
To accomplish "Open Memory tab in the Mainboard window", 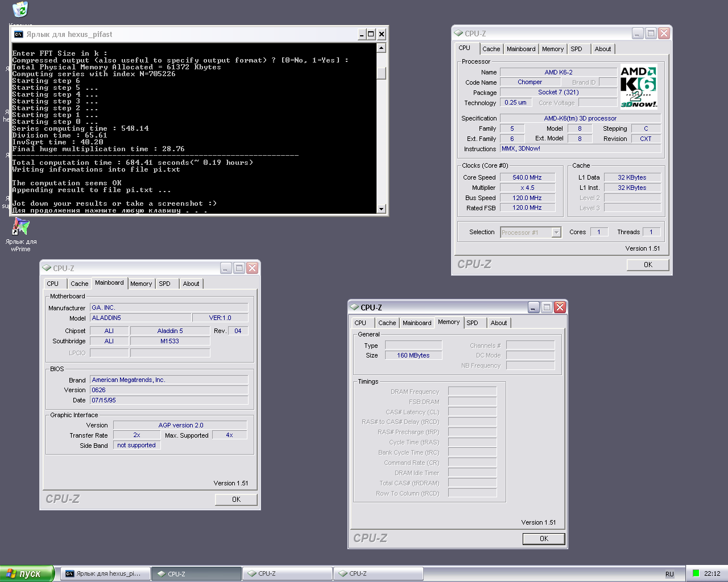I will tap(141, 284).
